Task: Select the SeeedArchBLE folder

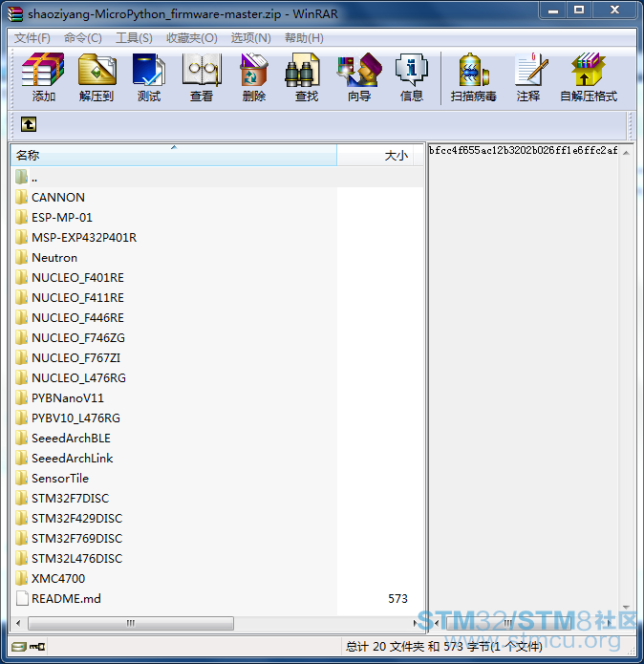Action: (63, 438)
